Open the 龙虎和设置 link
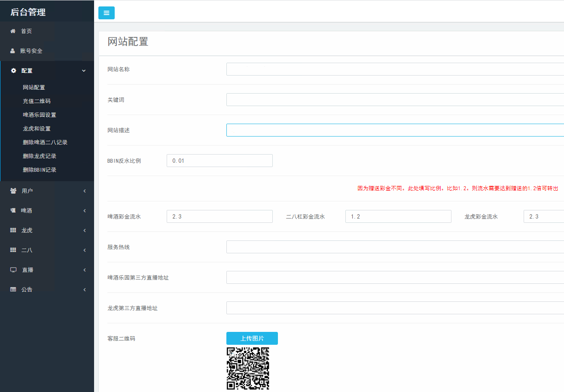This screenshot has width=564, height=392. click(x=37, y=129)
